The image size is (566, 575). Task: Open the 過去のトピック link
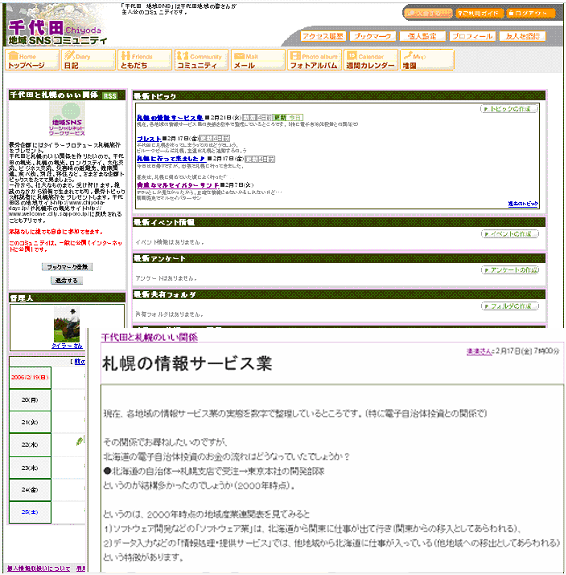click(x=523, y=204)
